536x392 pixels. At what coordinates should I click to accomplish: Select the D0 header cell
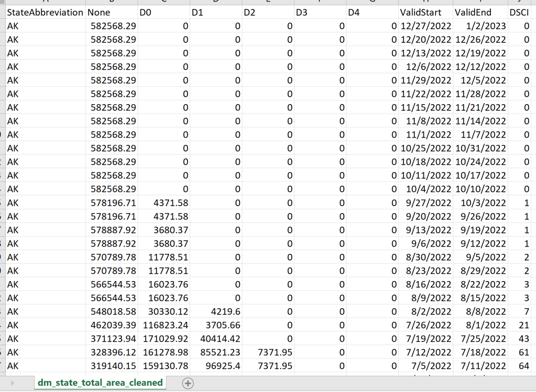point(163,12)
